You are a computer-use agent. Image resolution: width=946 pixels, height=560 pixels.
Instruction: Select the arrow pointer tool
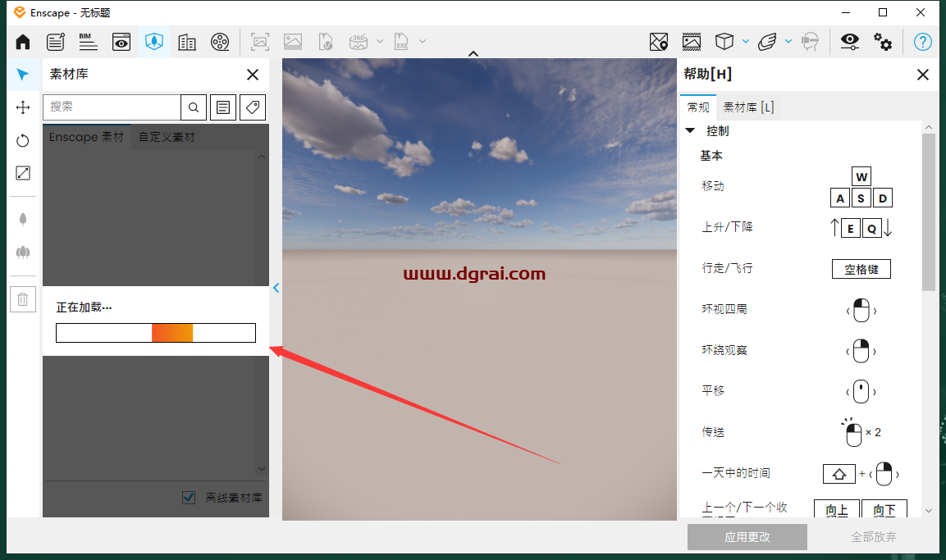tap(23, 75)
